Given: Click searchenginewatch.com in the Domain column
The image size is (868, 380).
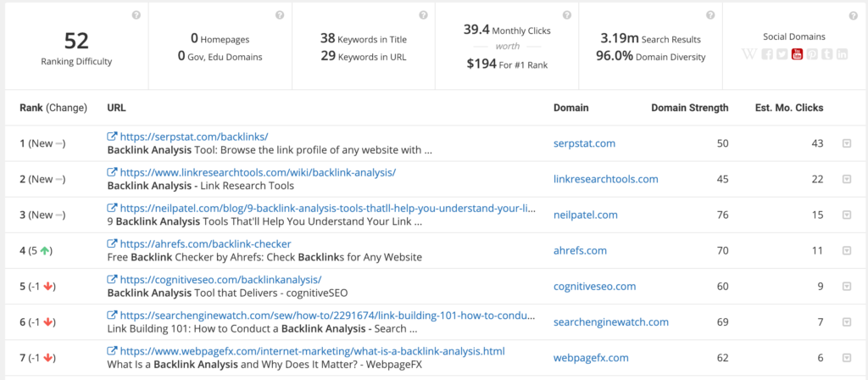Looking at the screenshot, I should coord(611,321).
